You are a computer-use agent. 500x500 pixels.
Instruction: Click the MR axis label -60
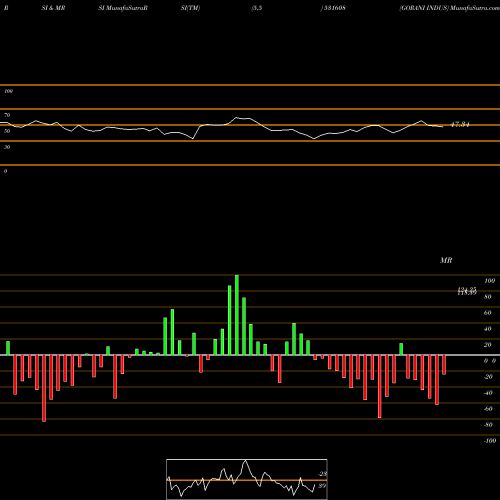click(488, 409)
